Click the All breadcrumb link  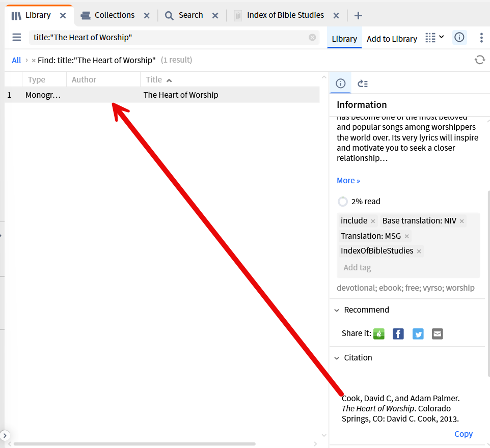[x=16, y=60]
